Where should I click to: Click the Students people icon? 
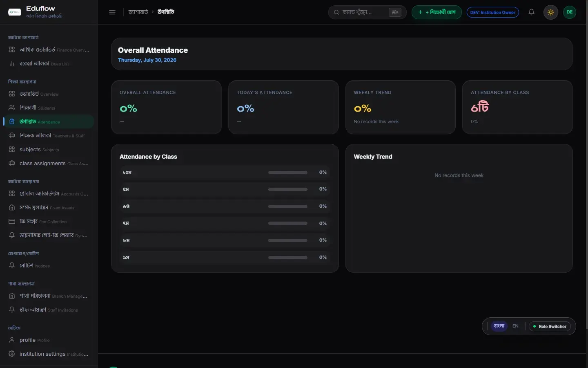12,108
